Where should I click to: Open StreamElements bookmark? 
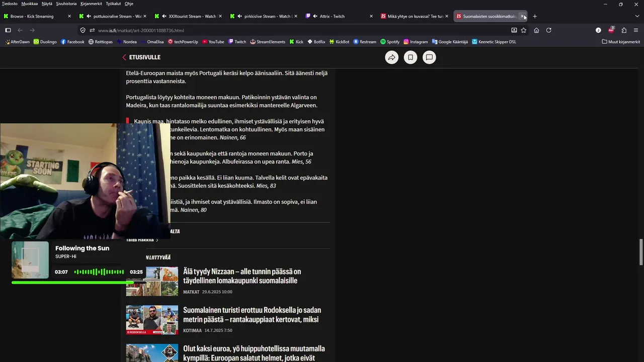(268, 42)
